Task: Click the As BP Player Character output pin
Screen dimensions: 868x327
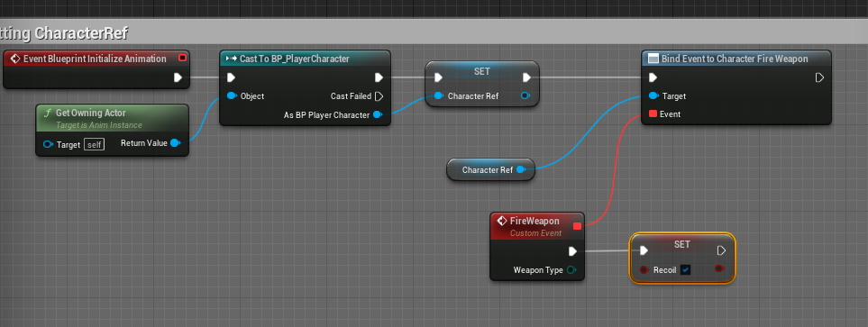Action: click(x=378, y=114)
